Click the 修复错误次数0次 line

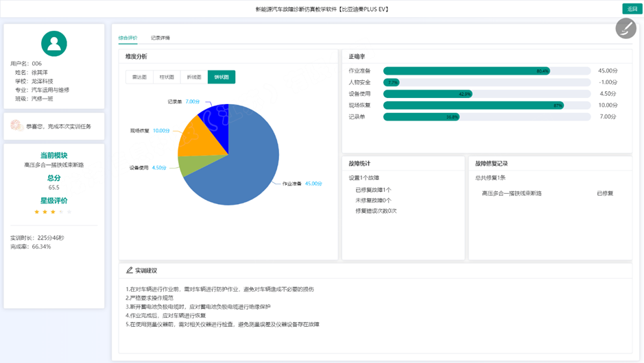click(x=376, y=211)
